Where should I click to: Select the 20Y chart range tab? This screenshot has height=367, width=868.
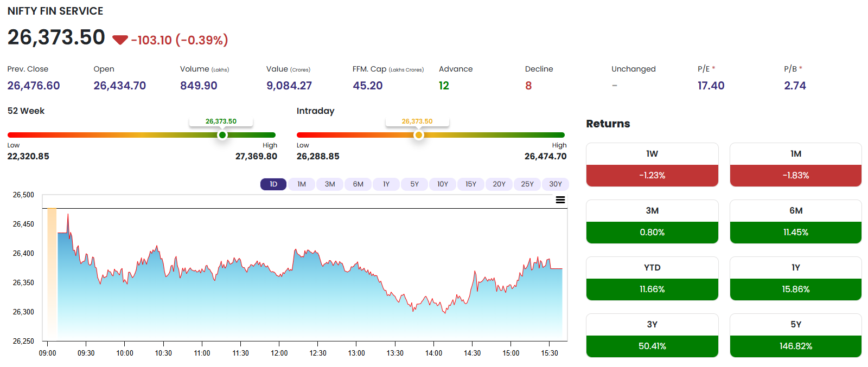point(499,184)
